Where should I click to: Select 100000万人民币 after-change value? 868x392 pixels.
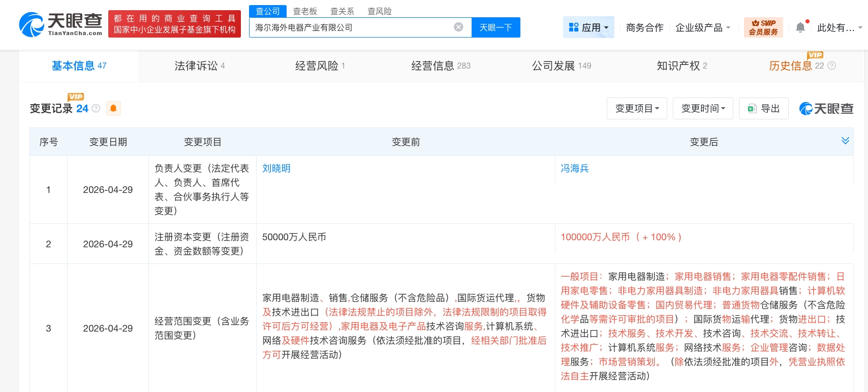pos(621,237)
